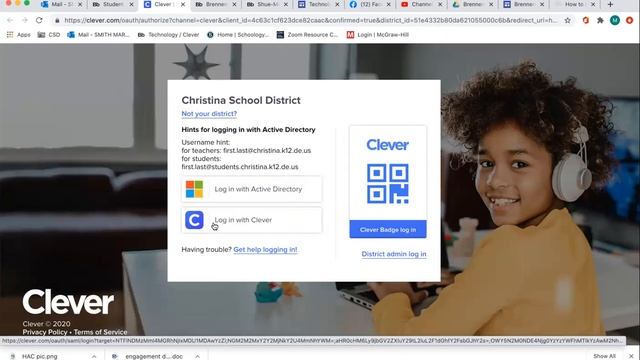The height and width of the screenshot is (360, 640).
Task: Bookmark this page with the star icon
Action: point(568,20)
